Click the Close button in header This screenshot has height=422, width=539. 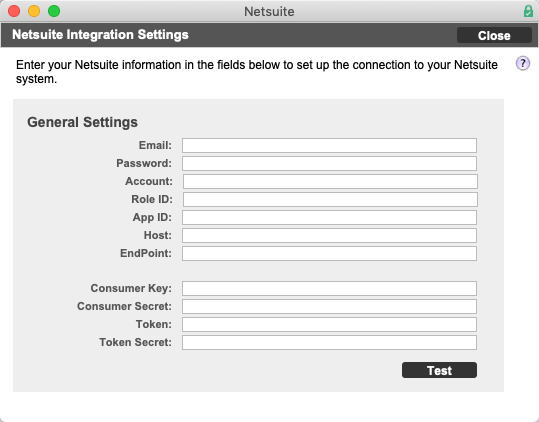click(494, 35)
